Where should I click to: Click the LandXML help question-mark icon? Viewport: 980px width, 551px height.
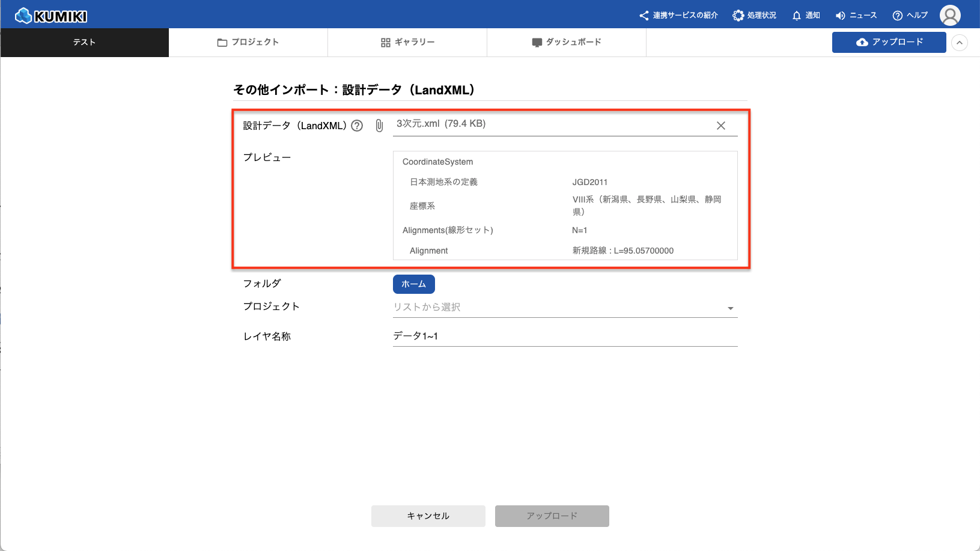click(357, 126)
